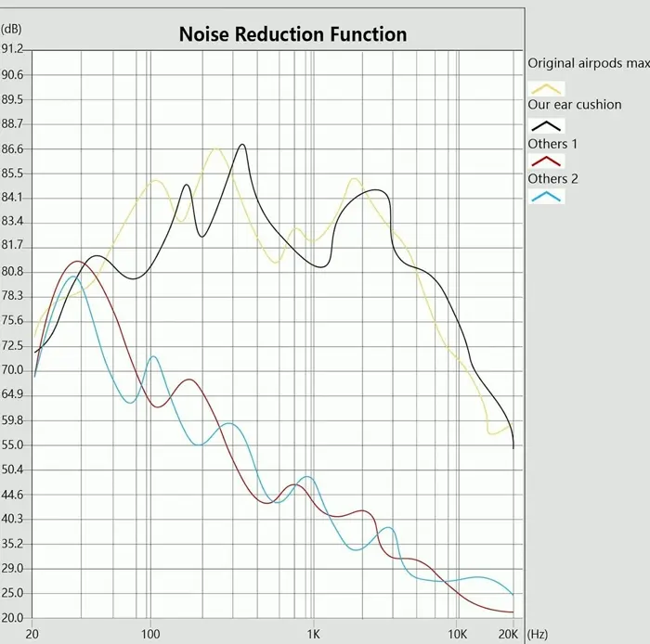This screenshot has height=644, width=650.
Task: Click the highest peak of the yellow curve
Action: (215, 148)
